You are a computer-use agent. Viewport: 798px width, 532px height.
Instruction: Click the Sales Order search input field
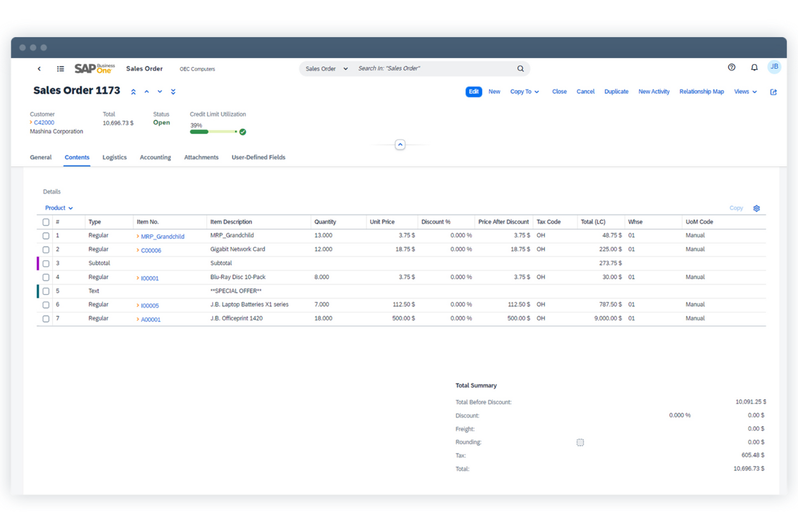coord(434,68)
